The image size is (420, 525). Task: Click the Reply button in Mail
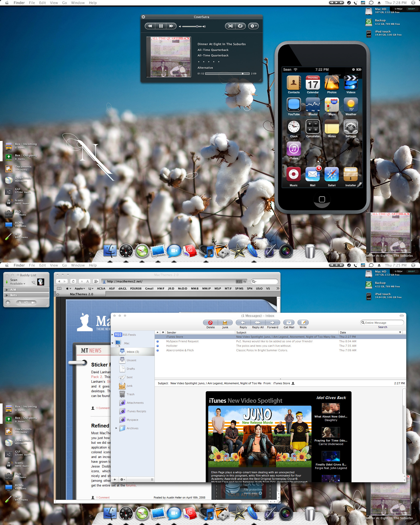243,322
